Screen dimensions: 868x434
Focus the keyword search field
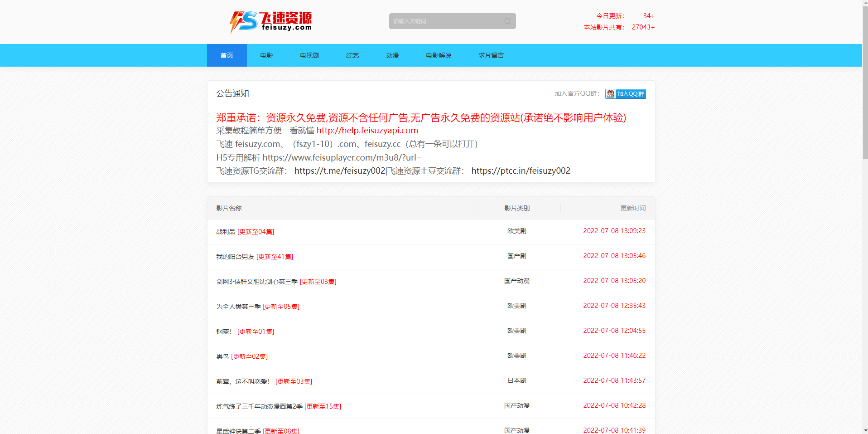pyautogui.click(x=452, y=21)
